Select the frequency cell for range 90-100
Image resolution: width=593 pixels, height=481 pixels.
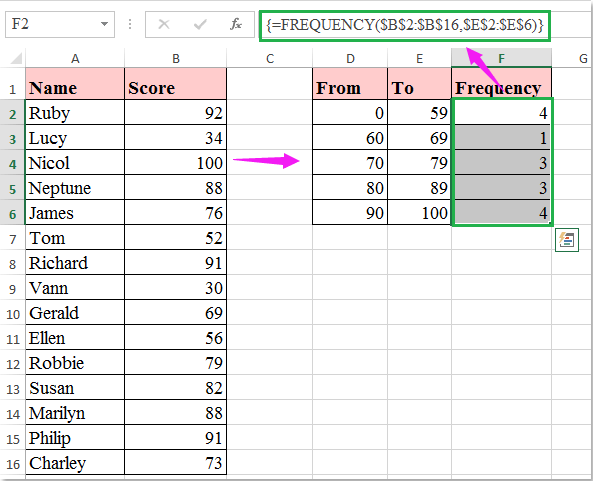(501, 212)
